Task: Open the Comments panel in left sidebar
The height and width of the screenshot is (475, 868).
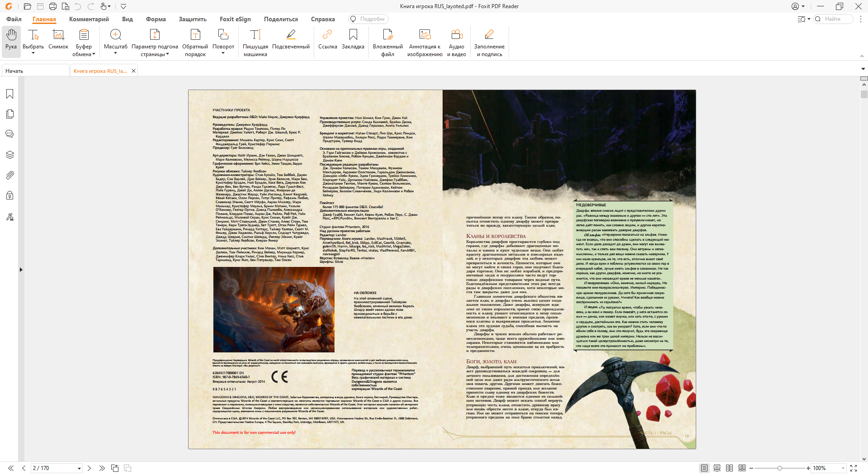Action: coord(10,134)
